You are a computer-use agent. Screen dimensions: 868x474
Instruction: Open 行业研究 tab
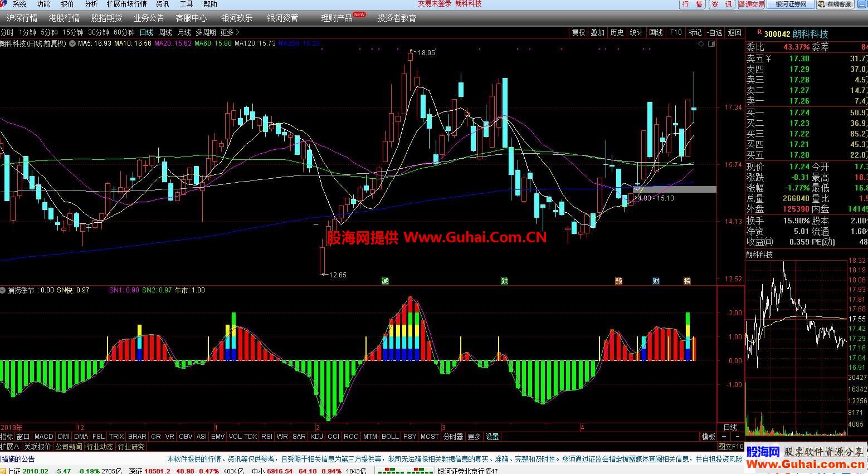(131, 447)
